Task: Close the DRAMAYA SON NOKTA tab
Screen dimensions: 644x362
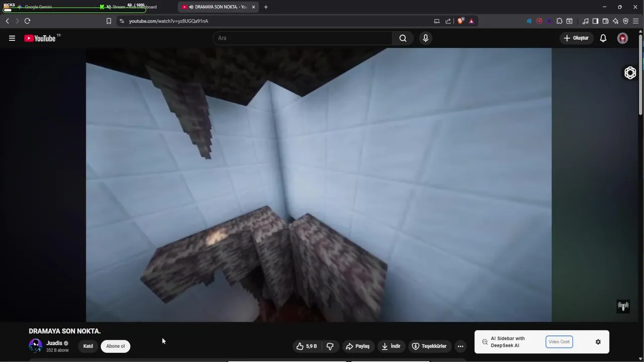Action: (x=254, y=7)
